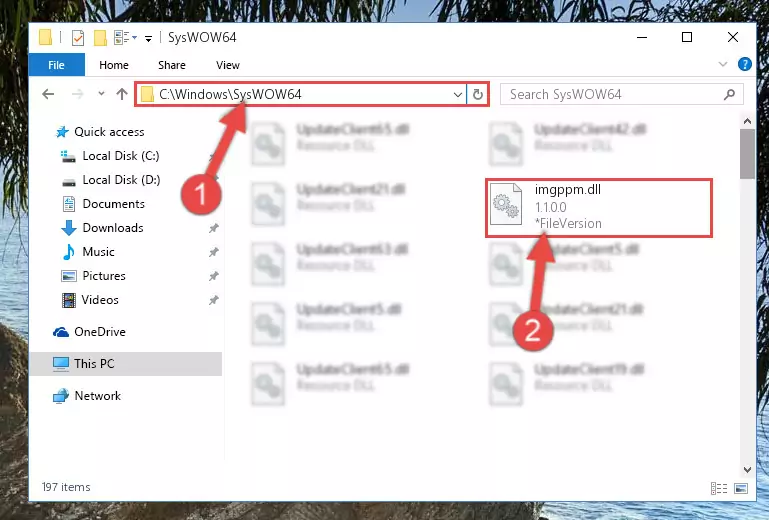This screenshot has height=520, width=769.
Task: Select This PC in navigation pane
Action: point(126,364)
